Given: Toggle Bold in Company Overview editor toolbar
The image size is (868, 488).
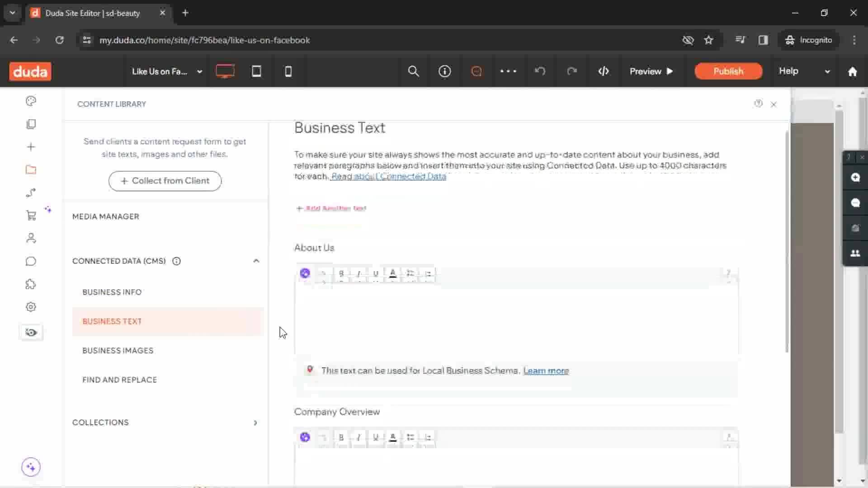Looking at the screenshot, I should coord(341,437).
